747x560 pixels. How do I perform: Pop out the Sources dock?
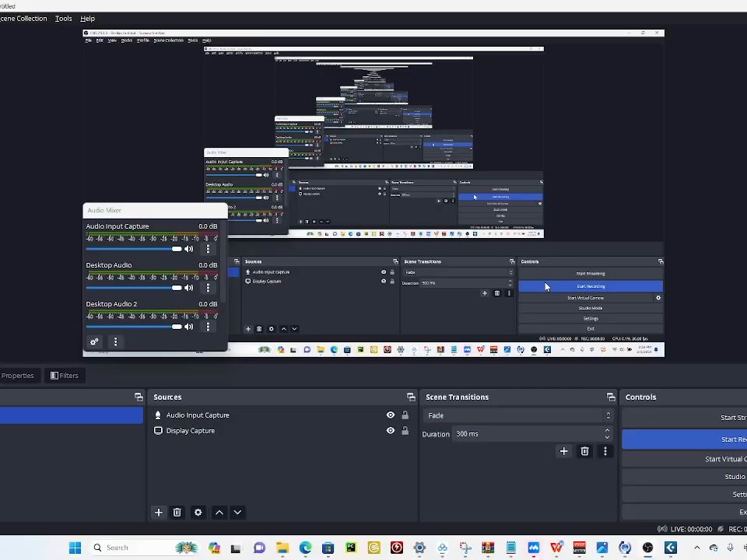411,397
